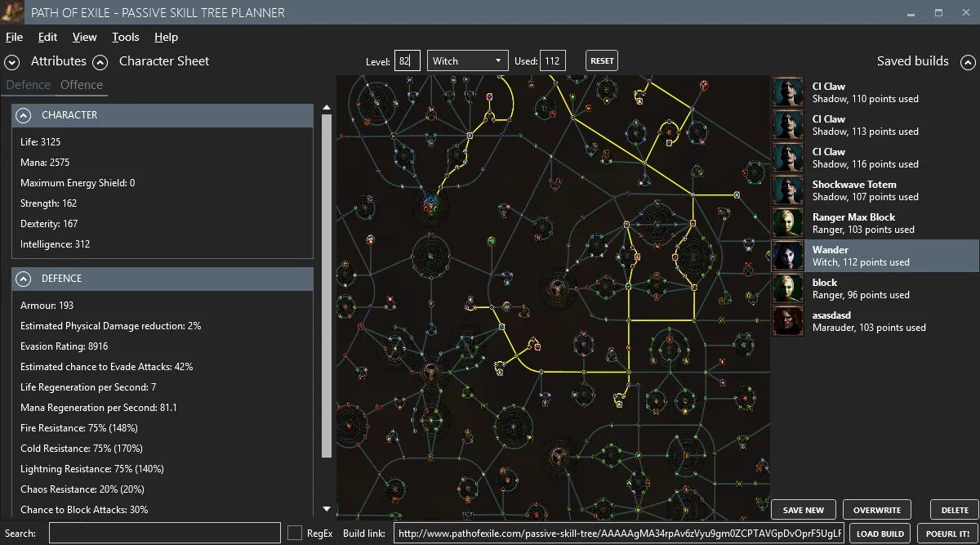Click 'Cold Resistance: 75% (170%)' stat

coord(82,449)
